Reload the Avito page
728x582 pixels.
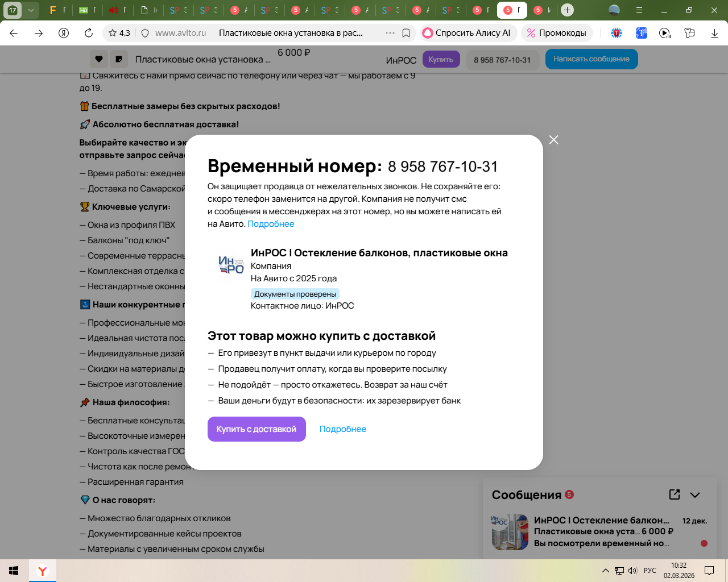point(89,33)
